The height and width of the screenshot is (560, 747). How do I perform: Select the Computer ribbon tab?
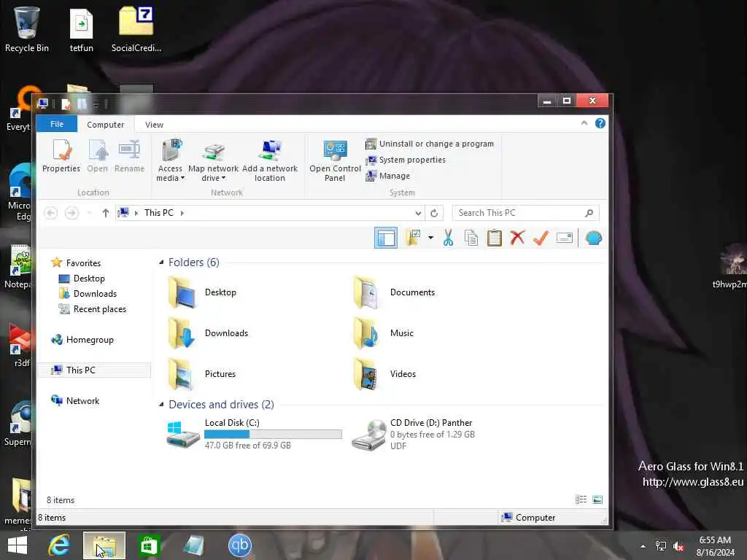click(x=105, y=124)
